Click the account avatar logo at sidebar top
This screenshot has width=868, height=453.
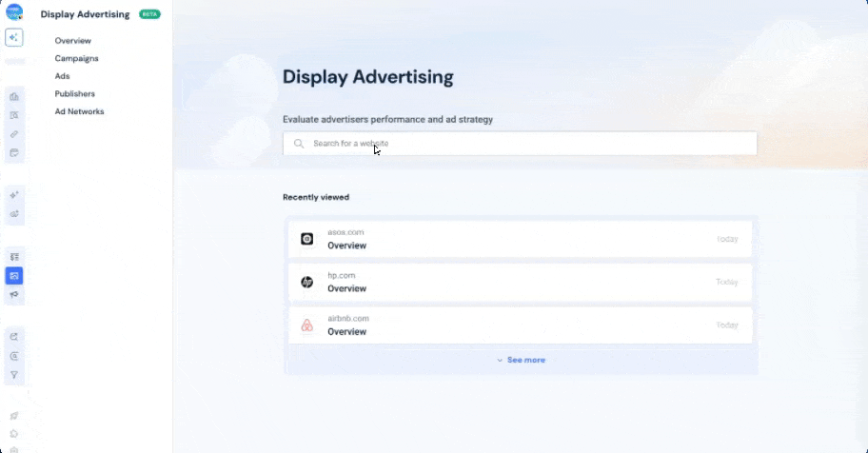coord(14,12)
